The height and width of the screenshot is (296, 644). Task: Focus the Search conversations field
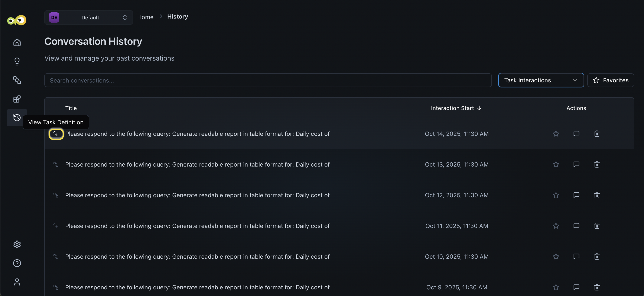coord(268,80)
